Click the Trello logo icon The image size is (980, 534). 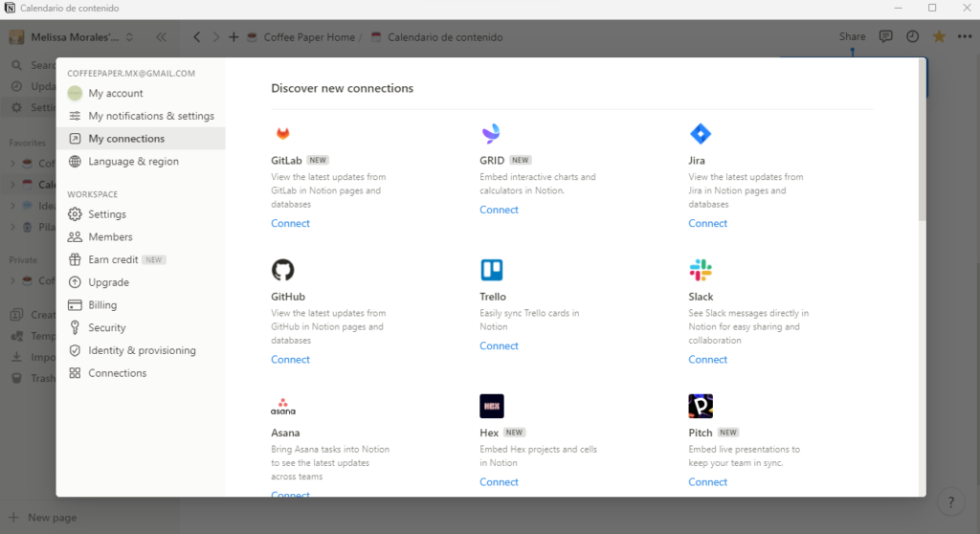point(491,270)
